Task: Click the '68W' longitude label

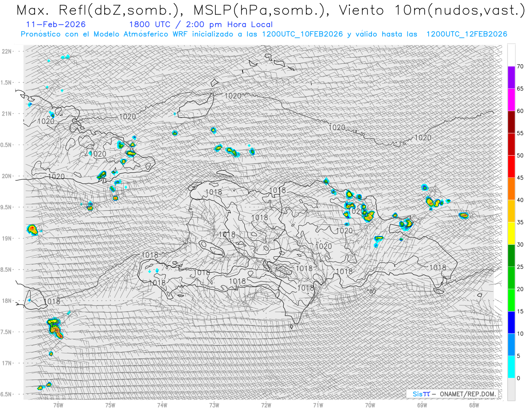Action: (474, 404)
